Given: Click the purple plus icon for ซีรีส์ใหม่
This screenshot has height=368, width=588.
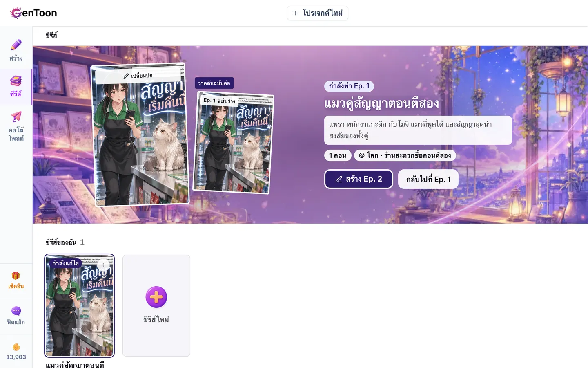Looking at the screenshot, I should (x=156, y=297).
